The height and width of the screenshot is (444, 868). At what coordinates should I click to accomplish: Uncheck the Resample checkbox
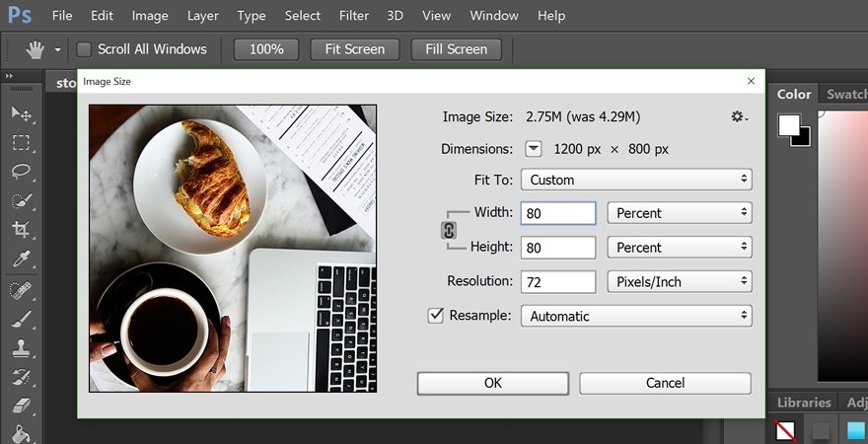pyautogui.click(x=435, y=316)
